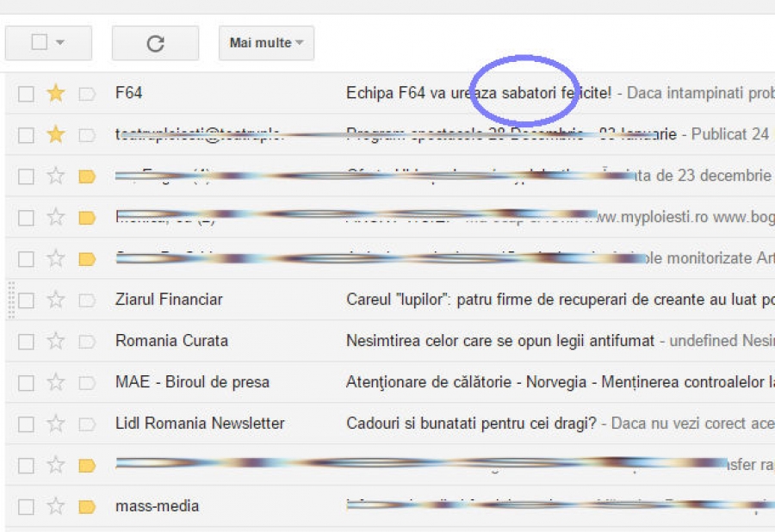Open the 'Mai multe' dropdown menu

point(266,43)
